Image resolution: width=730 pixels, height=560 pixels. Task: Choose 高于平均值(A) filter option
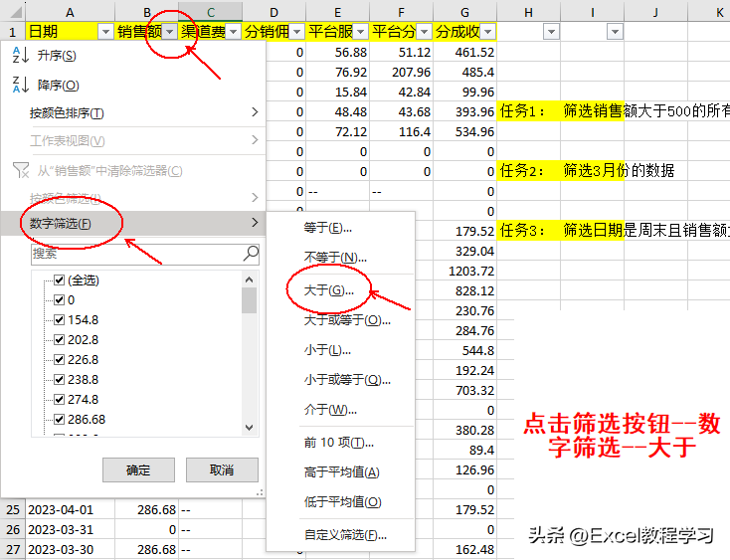pos(341,472)
